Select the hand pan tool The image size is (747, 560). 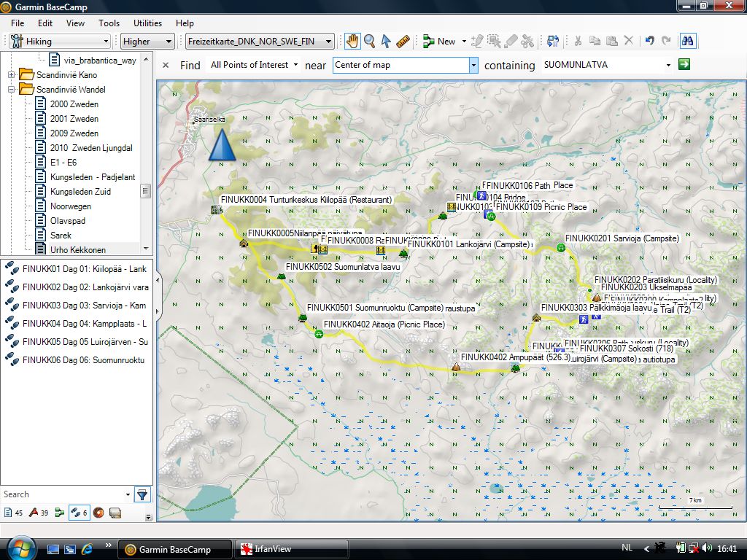(352, 42)
